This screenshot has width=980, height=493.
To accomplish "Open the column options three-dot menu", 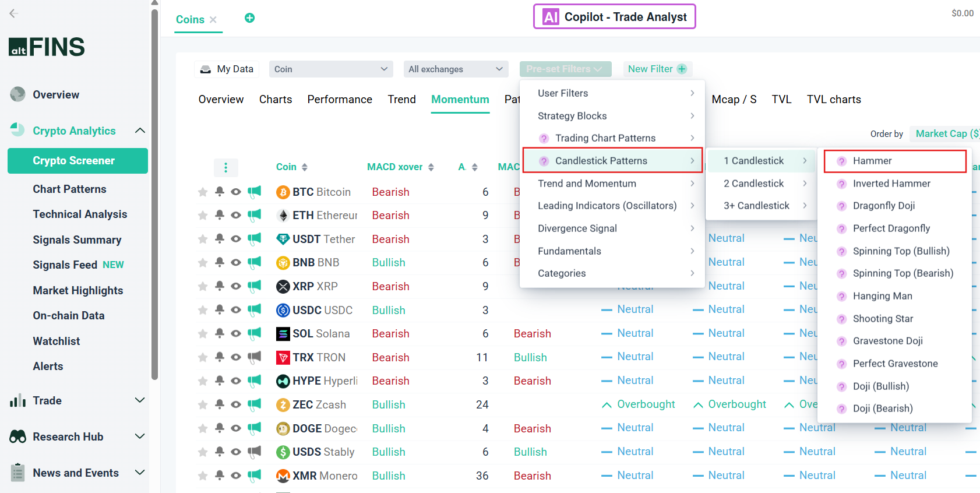I will pyautogui.click(x=226, y=167).
